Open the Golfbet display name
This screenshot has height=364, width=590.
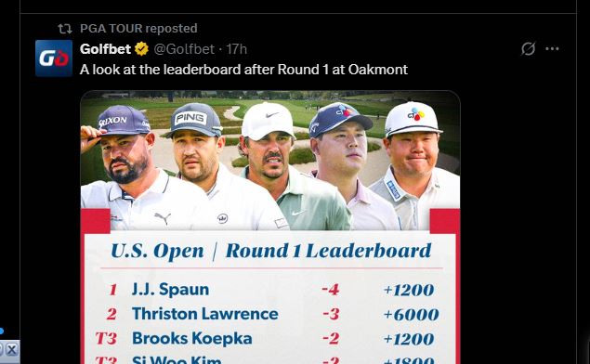(105, 49)
